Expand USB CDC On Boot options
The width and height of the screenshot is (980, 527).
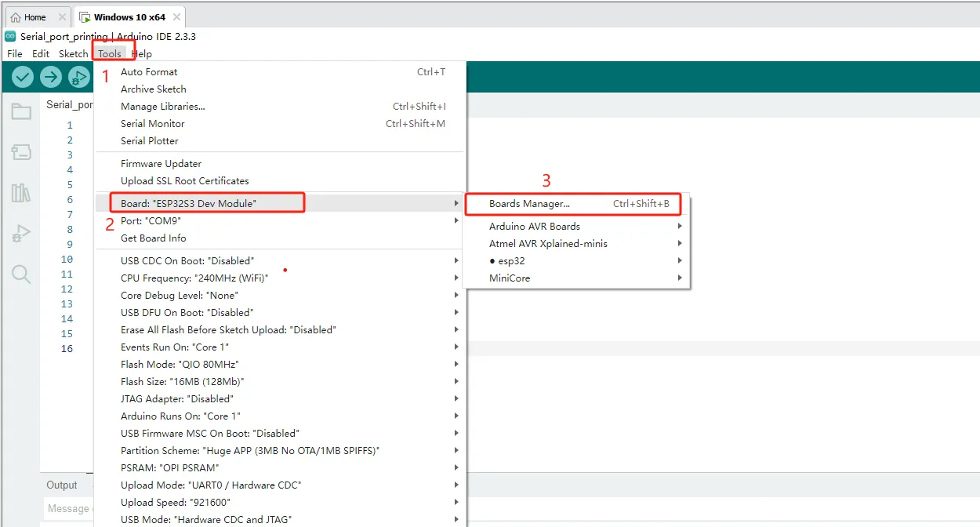pos(280,260)
